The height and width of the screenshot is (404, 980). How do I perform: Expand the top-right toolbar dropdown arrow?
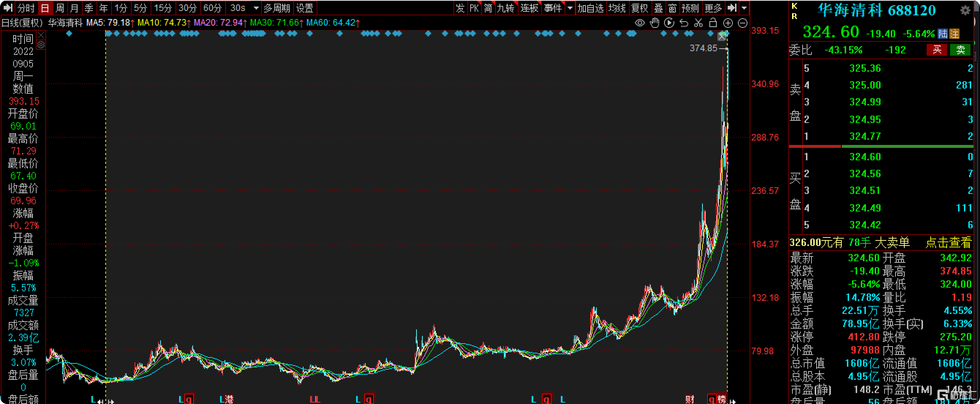(x=744, y=8)
